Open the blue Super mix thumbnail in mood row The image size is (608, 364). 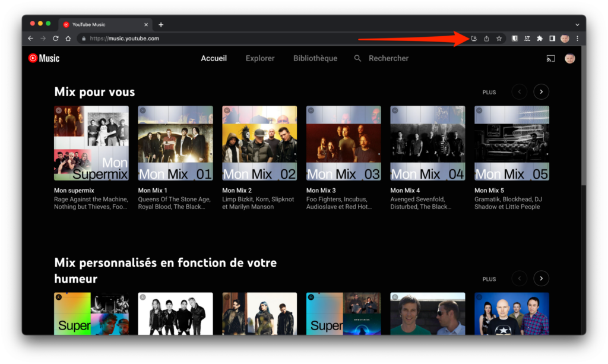[x=344, y=314]
